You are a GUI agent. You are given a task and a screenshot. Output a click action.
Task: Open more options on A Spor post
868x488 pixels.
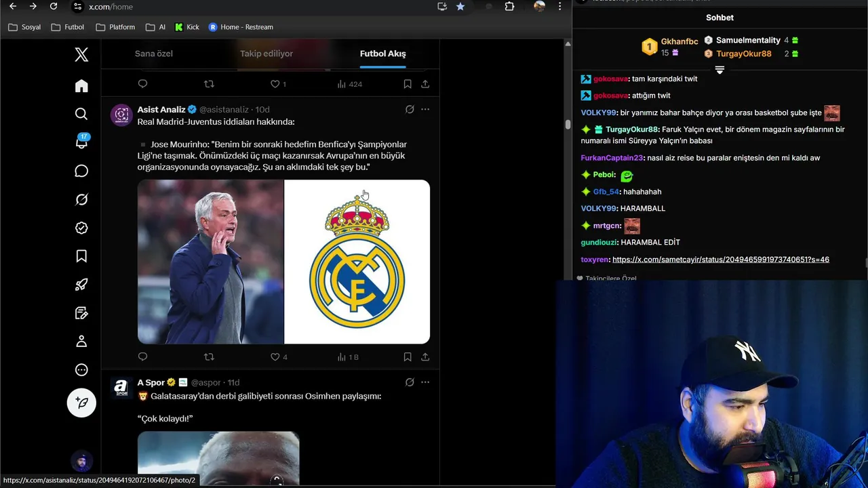425,382
